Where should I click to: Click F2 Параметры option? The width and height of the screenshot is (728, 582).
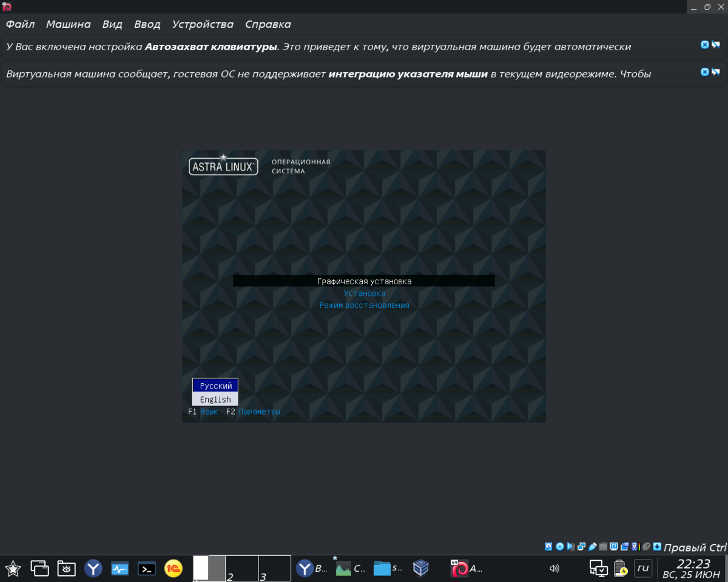coord(253,412)
